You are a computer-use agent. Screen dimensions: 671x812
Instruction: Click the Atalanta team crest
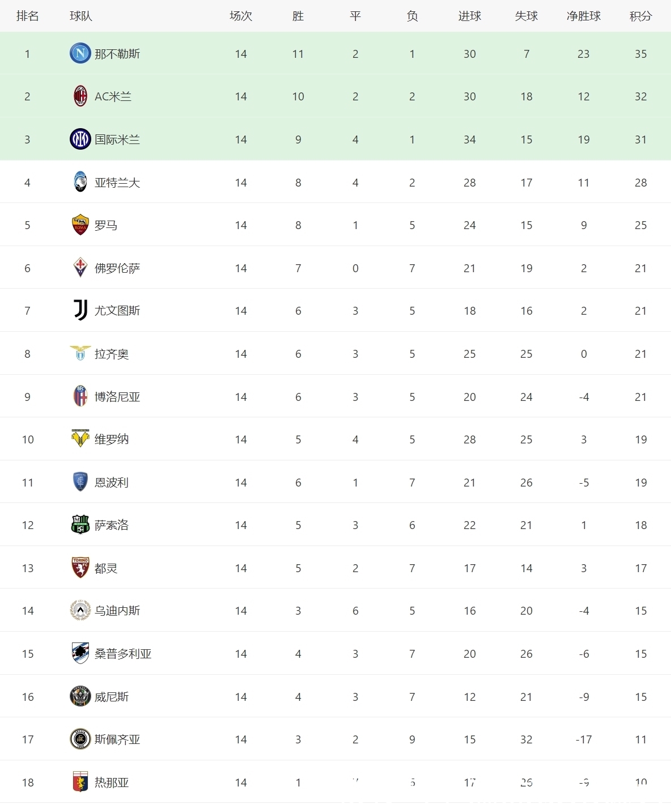[80, 182]
